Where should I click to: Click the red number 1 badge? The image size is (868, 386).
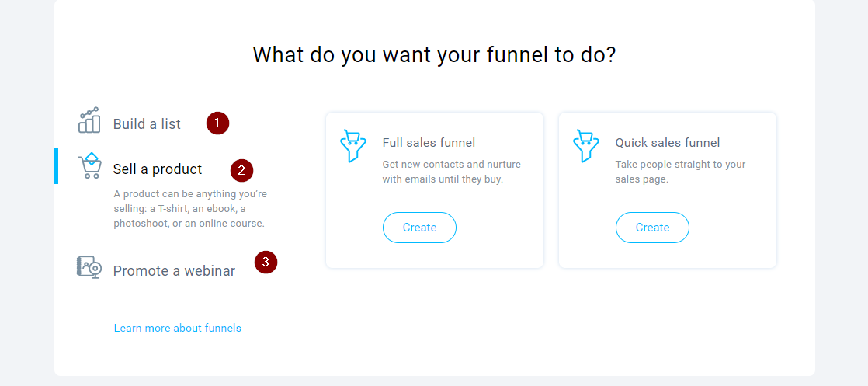click(217, 123)
